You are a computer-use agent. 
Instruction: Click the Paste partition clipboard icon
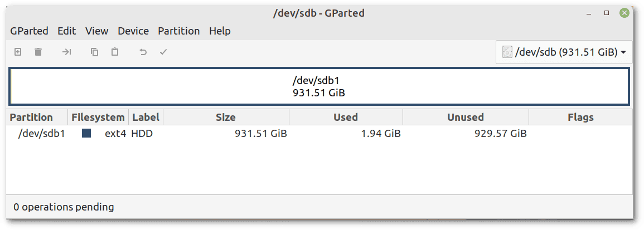click(115, 52)
